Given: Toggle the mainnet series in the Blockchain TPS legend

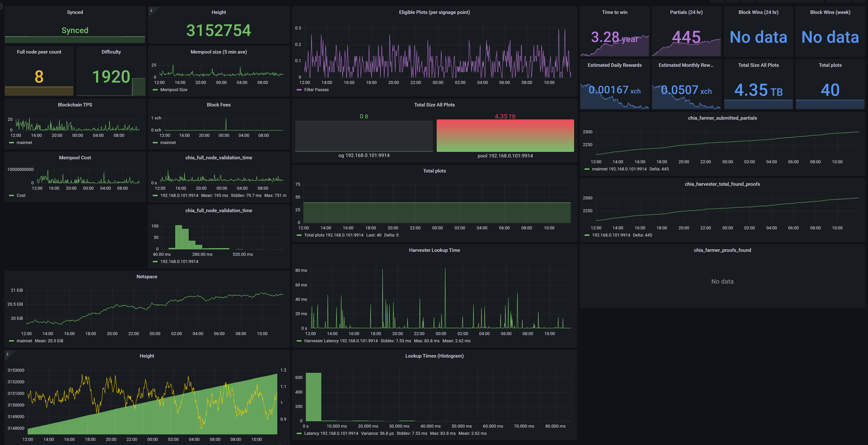Looking at the screenshot, I should [24, 143].
